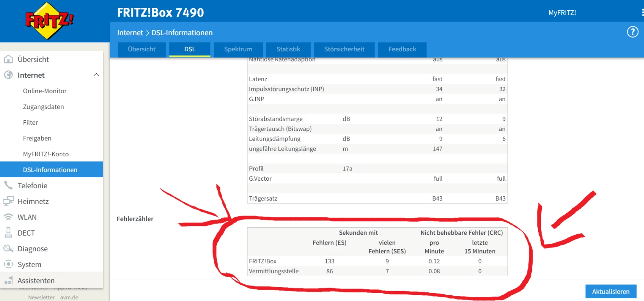This screenshot has height=301, width=644.
Task: Click the Leitungsdämpfung row label
Action: (275, 139)
